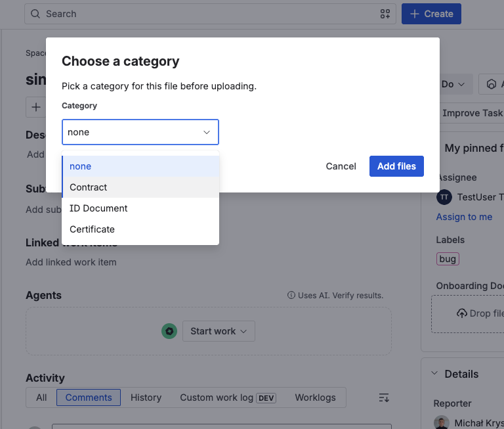Choose 'Contract' from the category list
The width and height of the screenshot is (504, 429).
[x=140, y=187]
